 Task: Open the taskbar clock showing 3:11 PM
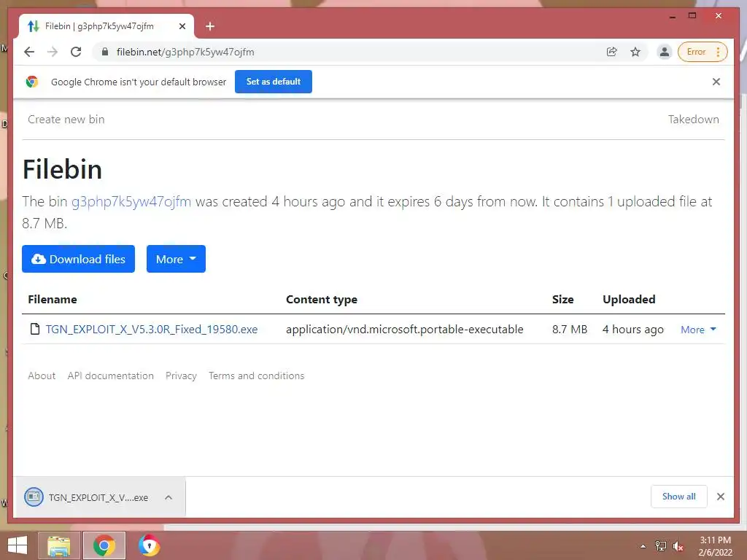tap(715, 546)
